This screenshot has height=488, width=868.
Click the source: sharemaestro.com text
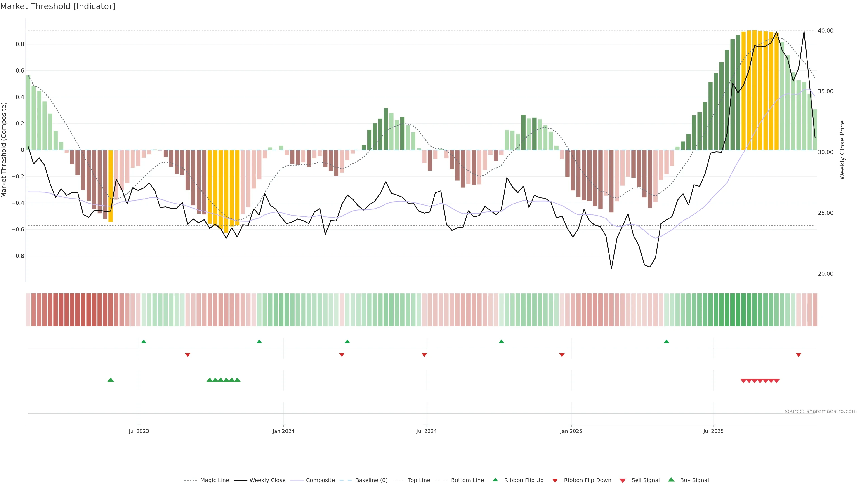(x=821, y=411)
